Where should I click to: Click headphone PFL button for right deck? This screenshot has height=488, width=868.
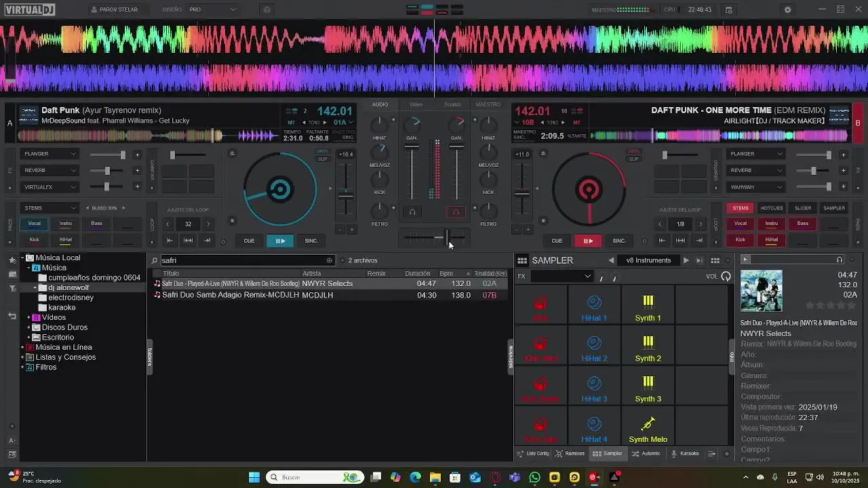coord(456,212)
